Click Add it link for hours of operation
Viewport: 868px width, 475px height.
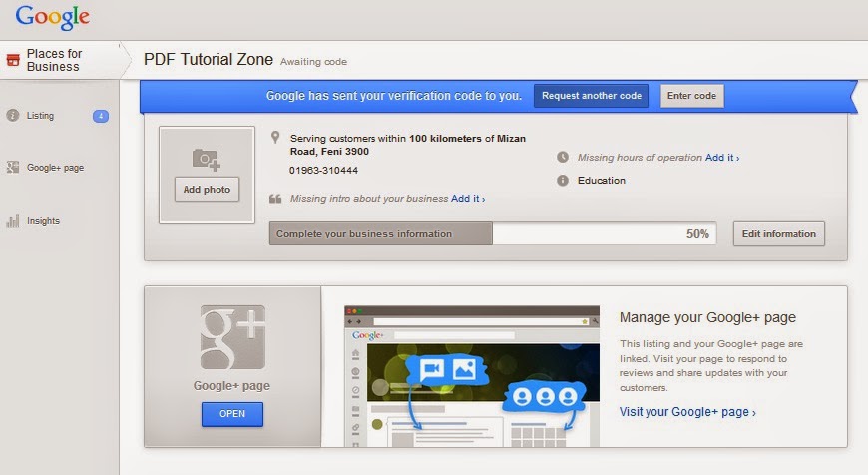click(722, 158)
